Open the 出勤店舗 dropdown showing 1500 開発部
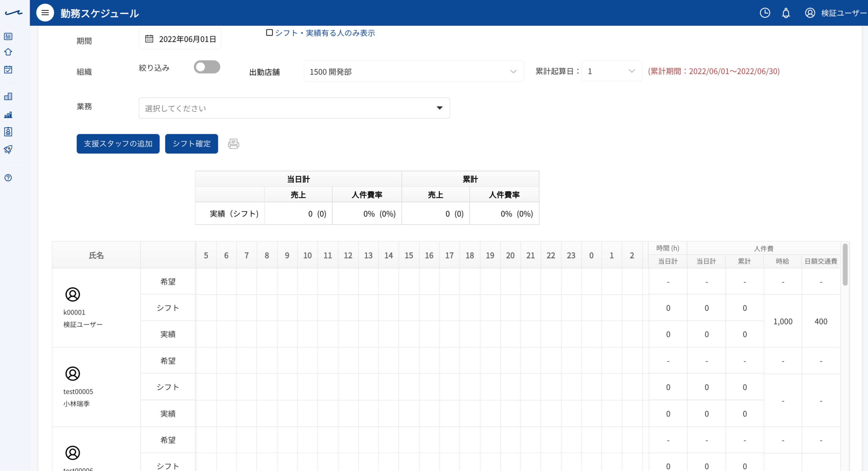 pos(414,71)
